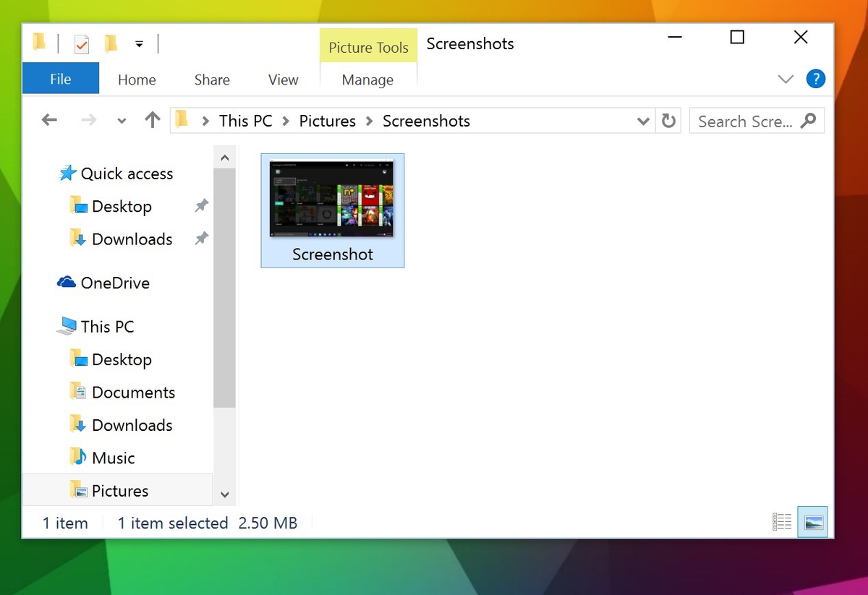Click the pin icon next to Desktop
This screenshot has height=595, width=868.
202,206
